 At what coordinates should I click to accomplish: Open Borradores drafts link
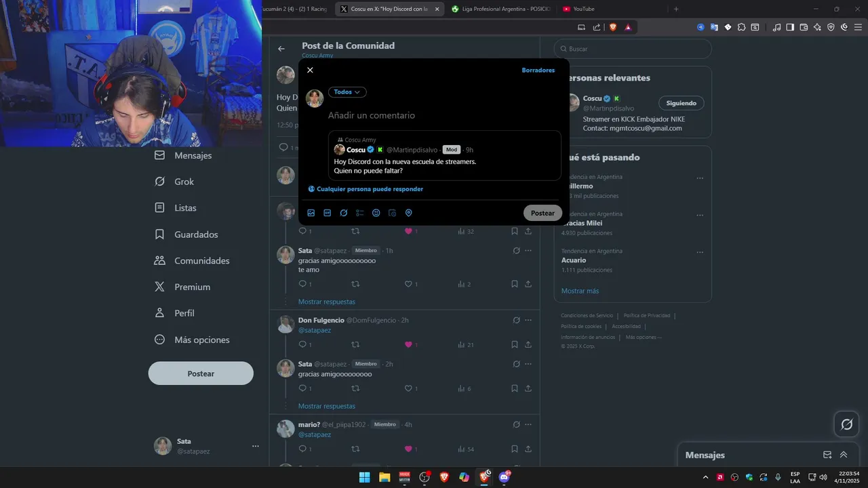[x=538, y=70]
